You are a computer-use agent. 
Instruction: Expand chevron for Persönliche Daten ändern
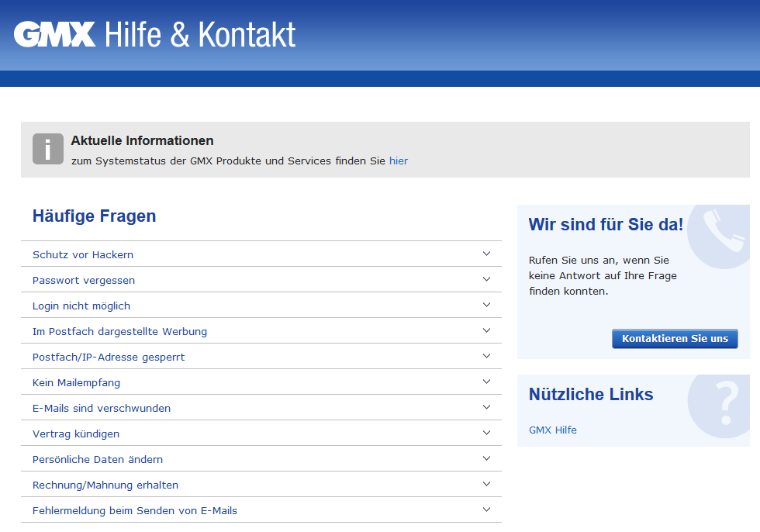tap(487, 458)
